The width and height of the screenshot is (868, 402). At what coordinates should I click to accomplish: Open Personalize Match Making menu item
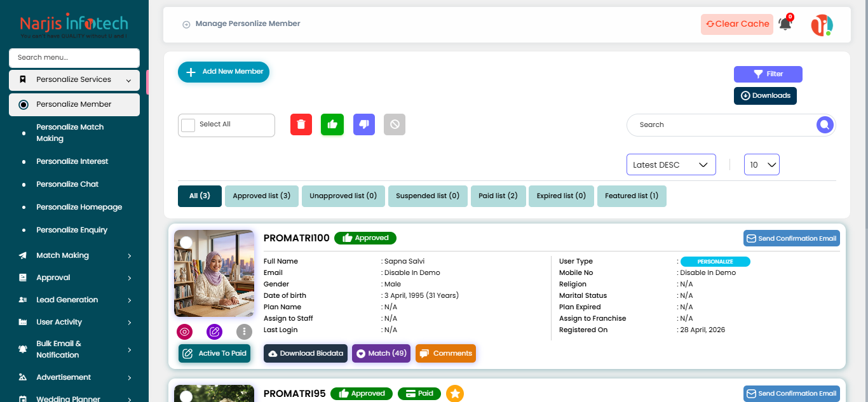click(74, 133)
